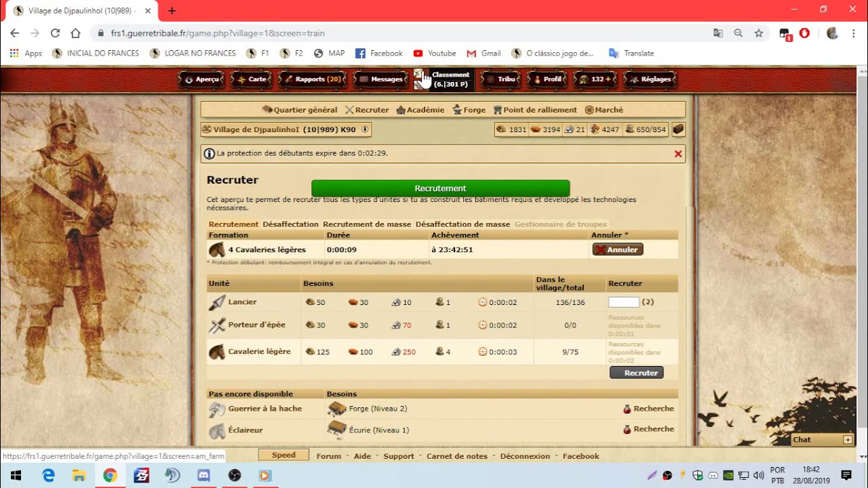Expand the Chat panel
This screenshot has height=488, width=868.
click(848, 440)
